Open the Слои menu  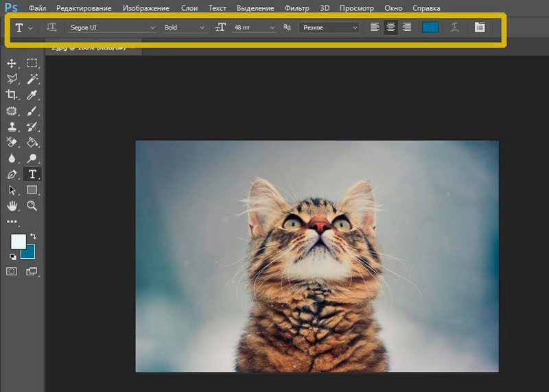(189, 8)
